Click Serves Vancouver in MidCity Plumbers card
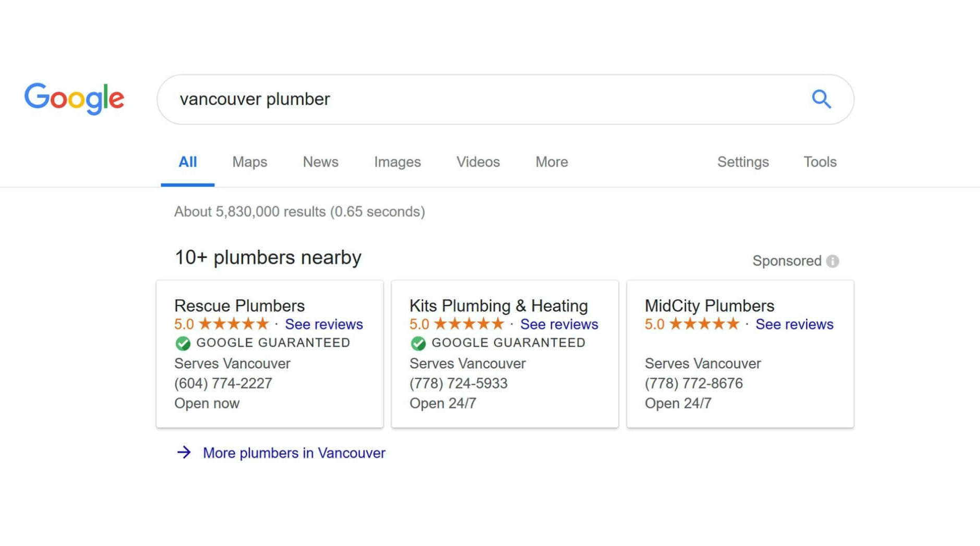Screen dimensions: 980x546 (x=703, y=363)
